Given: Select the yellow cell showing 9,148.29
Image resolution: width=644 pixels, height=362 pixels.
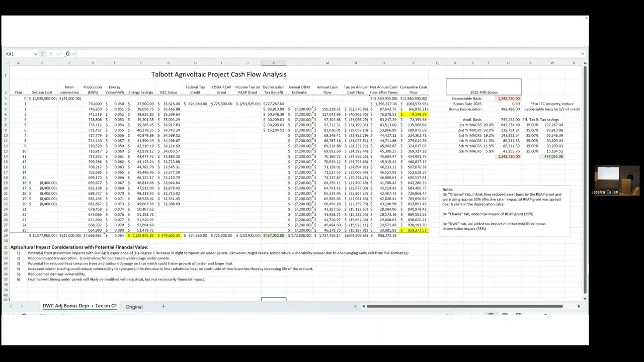Looking at the screenshot, I should tap(414, 114).
